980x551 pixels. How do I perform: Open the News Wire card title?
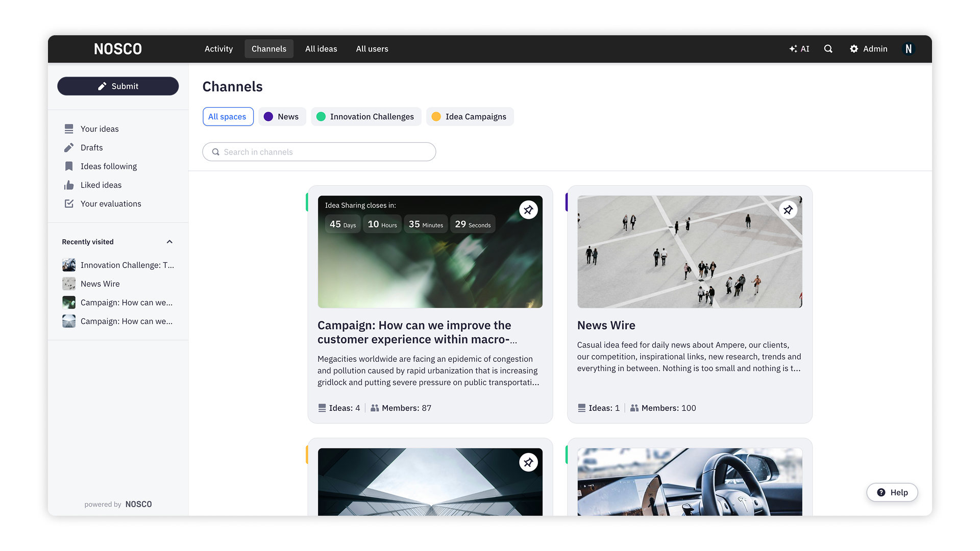coord(606,325)
